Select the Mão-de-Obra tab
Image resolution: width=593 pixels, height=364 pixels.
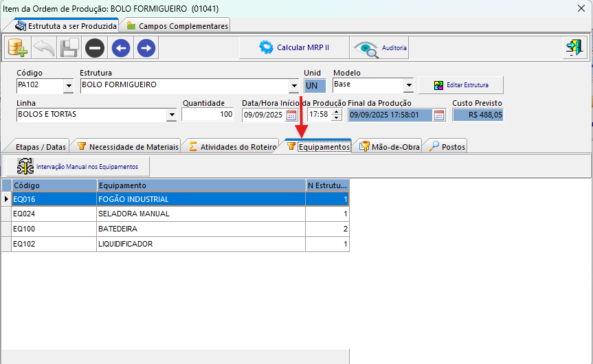point(390,146)
